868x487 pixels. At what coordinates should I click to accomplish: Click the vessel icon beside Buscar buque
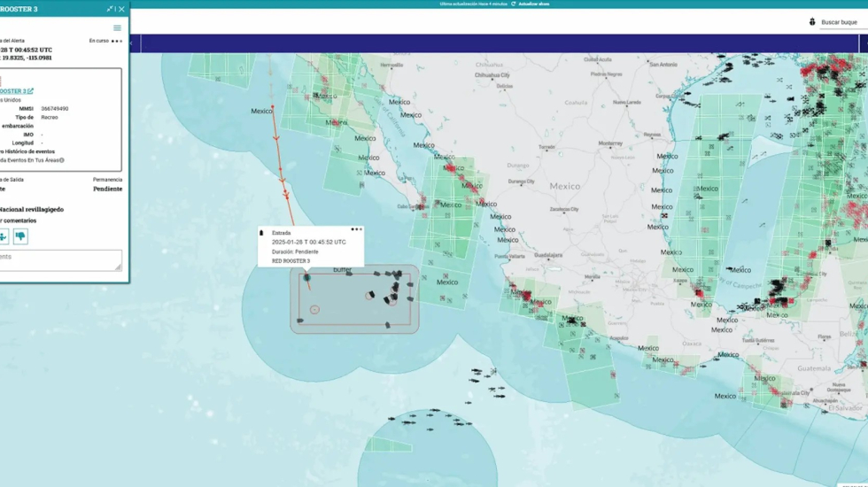tap(812, 22)
